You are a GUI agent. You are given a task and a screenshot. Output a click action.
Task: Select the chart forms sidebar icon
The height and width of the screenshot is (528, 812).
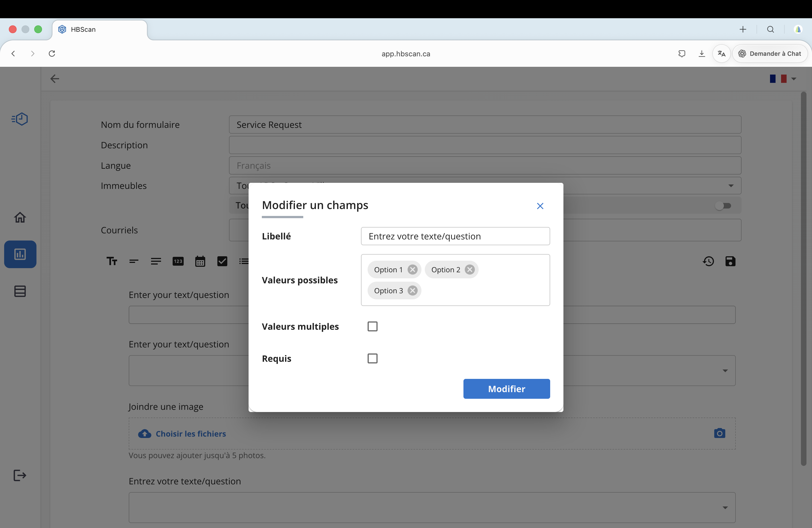coord(20,254)
